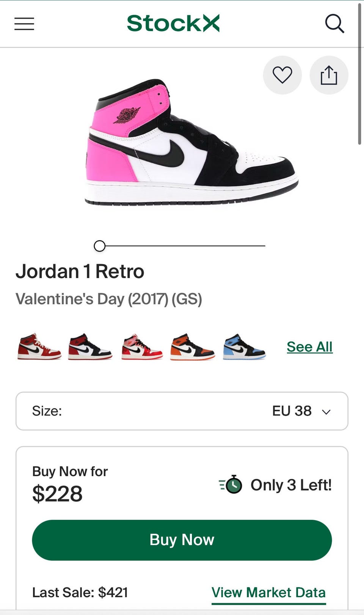The height and width of the screenshot is (615, 364).
Task: Pick the orange and black Jordan thumbnail
Action: pos(192,347)
